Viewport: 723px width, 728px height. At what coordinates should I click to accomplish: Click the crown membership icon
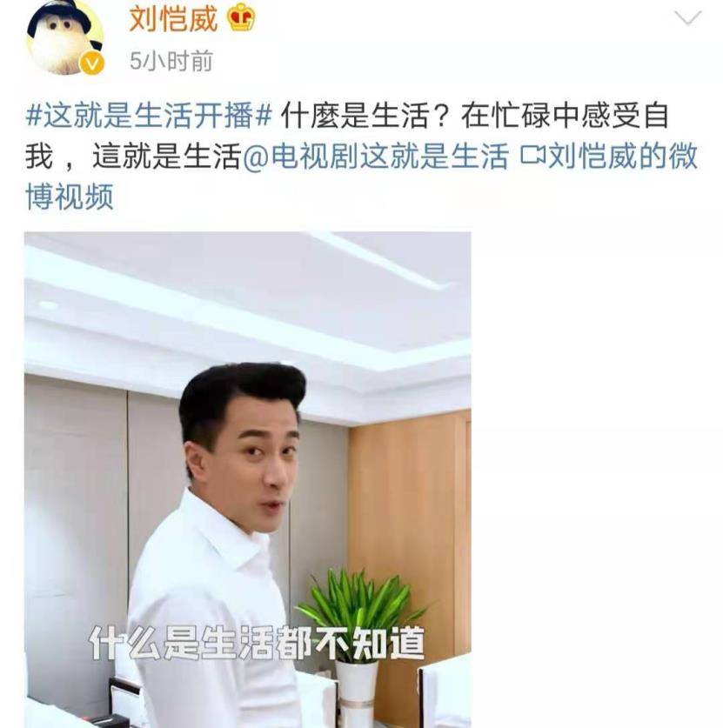(x=240, y=19)
